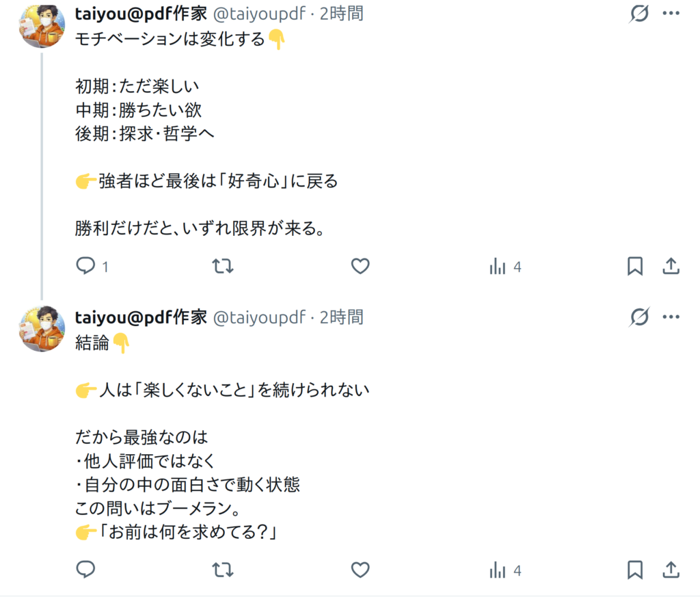Viewport: 700px width, 597px height.
Task: Open the taiyou@pdf作家 name on first post
Action: coord(140,14)
